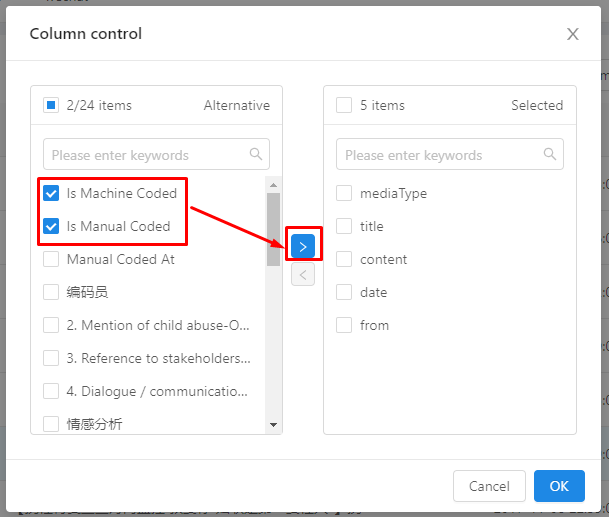Screen dimensions: 609x517
Task: Focus the Alternative keywords search field
Action: (145, 155)
